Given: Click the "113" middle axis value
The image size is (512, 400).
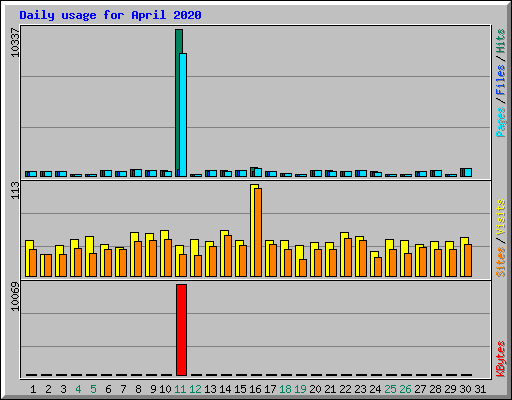Looking at the screenshot, I should point(15,190).
